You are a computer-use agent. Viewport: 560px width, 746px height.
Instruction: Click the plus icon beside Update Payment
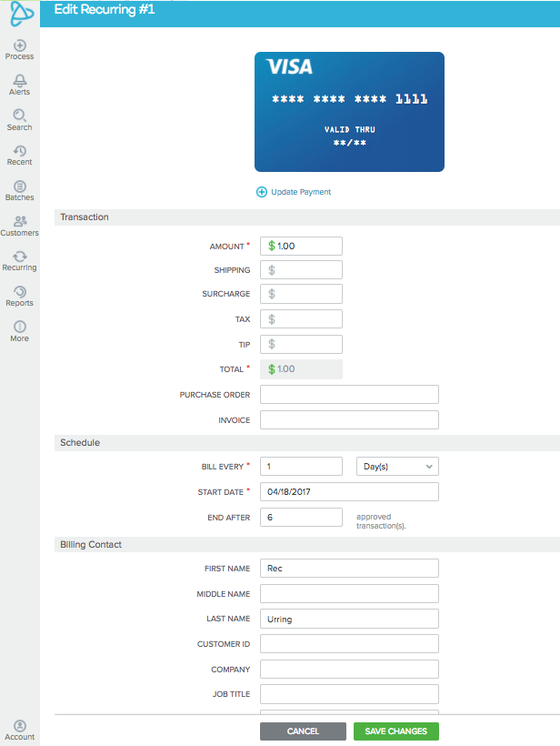point(262,192)
